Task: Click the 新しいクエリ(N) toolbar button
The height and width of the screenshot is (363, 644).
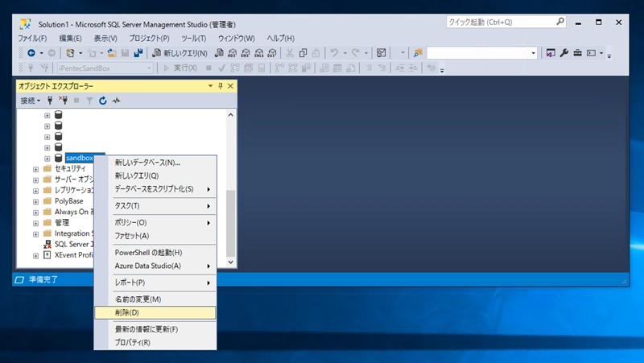Action: [180, 53]
